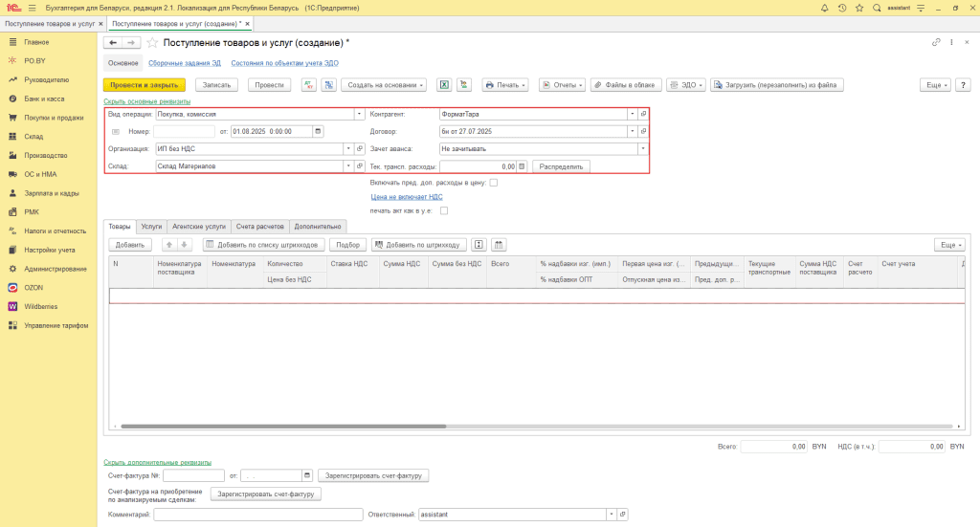
Task: Expand Склад dropdown arrow
Action: [x=348, y=166]
